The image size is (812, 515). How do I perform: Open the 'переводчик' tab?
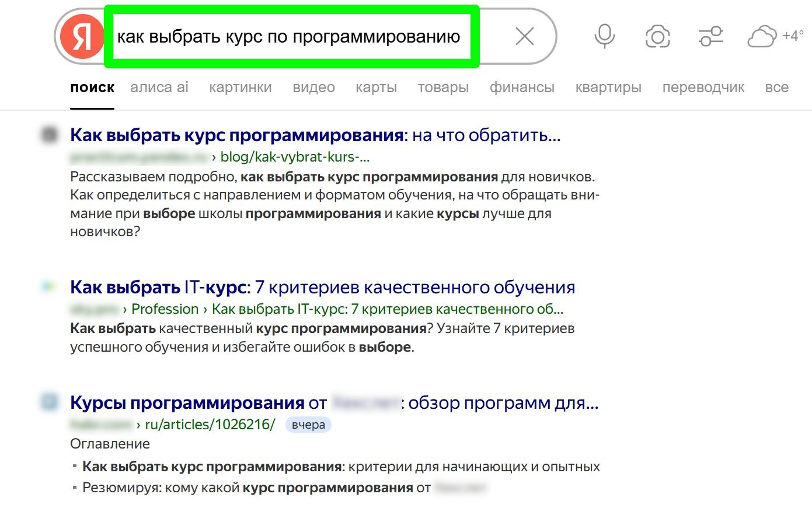pos(703,87)
